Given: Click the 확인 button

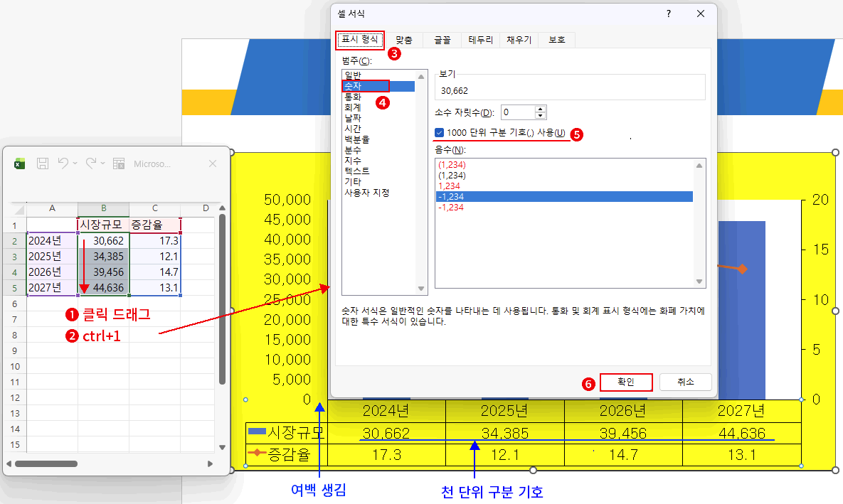Looking at the screenshot, I should [x=626, y=382].
